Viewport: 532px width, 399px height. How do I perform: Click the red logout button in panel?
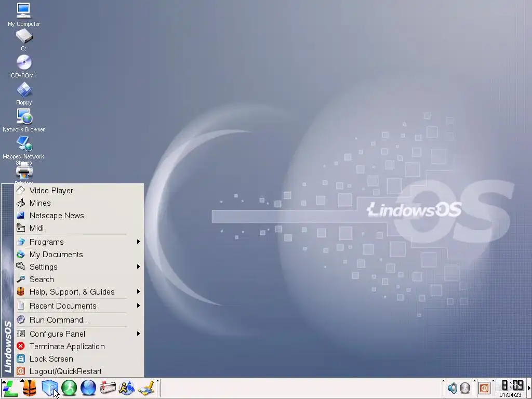pyautogui.click(x=484, y=388)
